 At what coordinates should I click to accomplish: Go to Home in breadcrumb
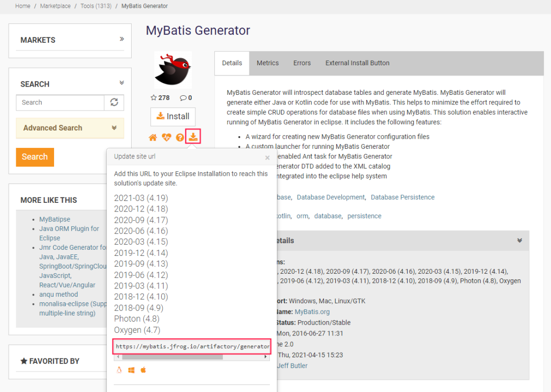pyautogui.click(x=23, y=6)
